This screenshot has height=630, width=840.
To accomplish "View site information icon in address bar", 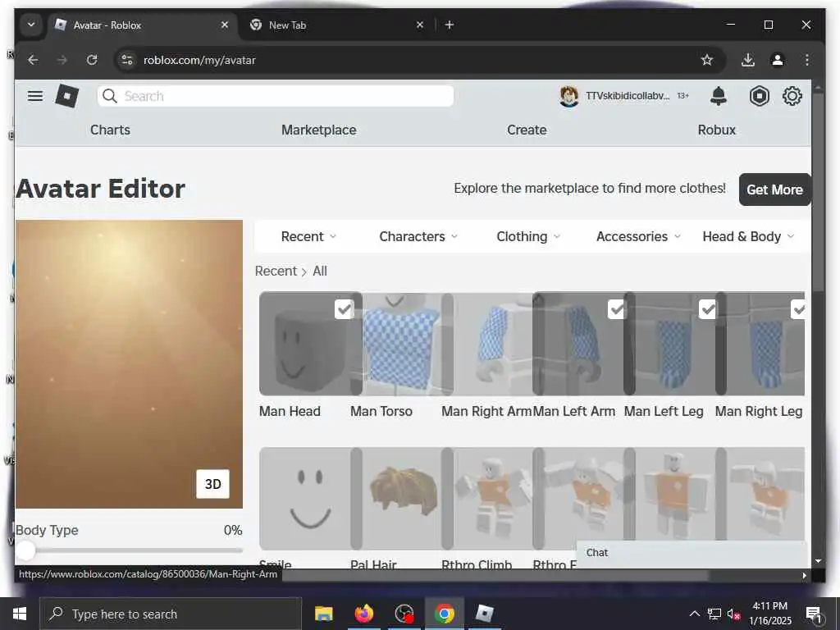I will (x=127, y=60).
